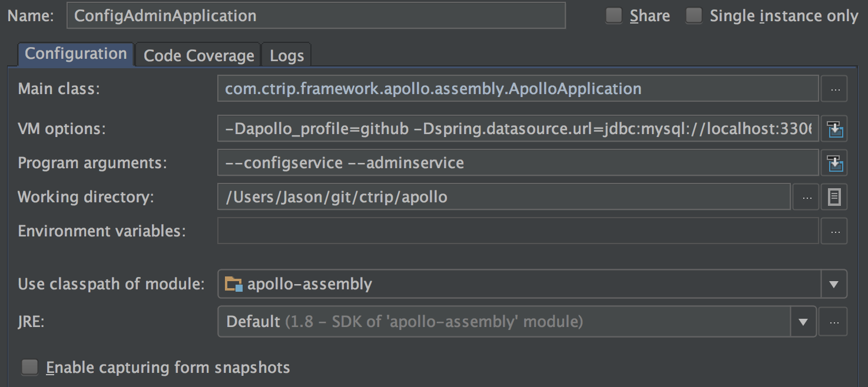Enable the Share checkbox
This screenshot has width=868, height=387.
[x=613, y=16]
